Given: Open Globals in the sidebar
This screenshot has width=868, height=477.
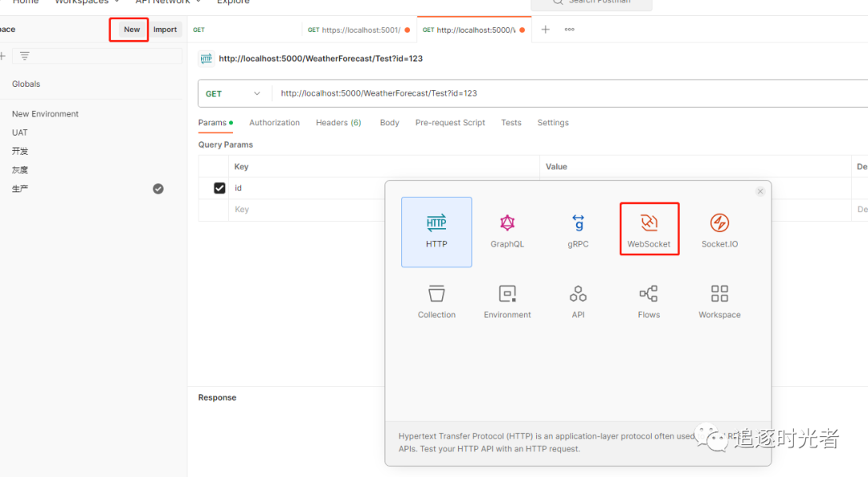Looking at the screenshot, I should coord(26,84).
